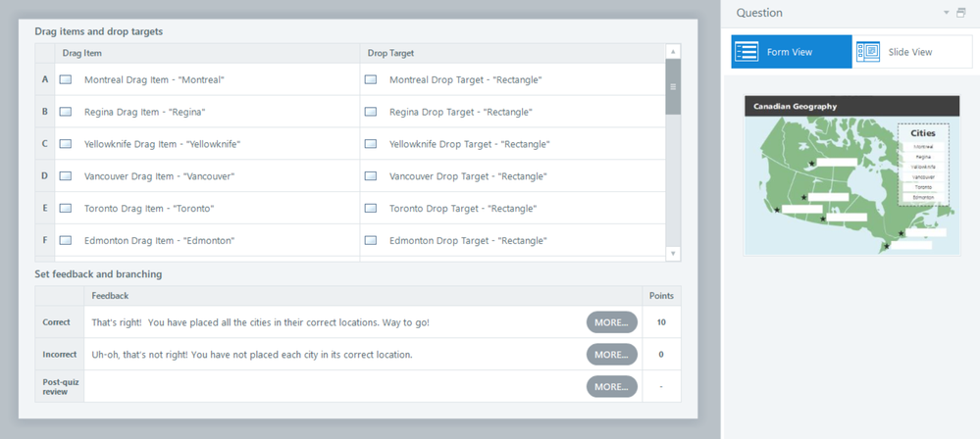
Task: Undock the Question panel
Action: click(961, 13)
